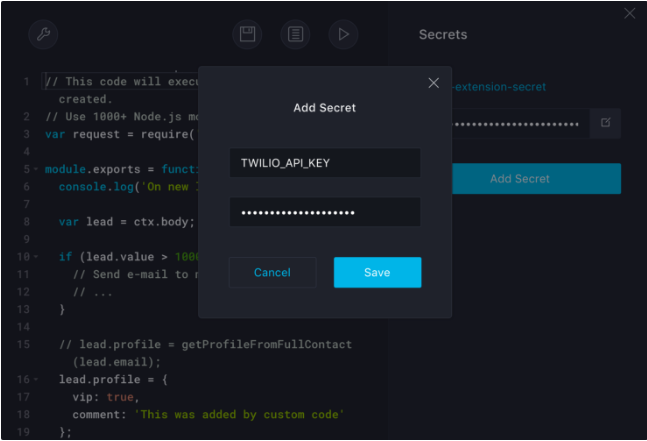
Task: Click the Add Secret button in Secrets panel
Action: (536, 179)
